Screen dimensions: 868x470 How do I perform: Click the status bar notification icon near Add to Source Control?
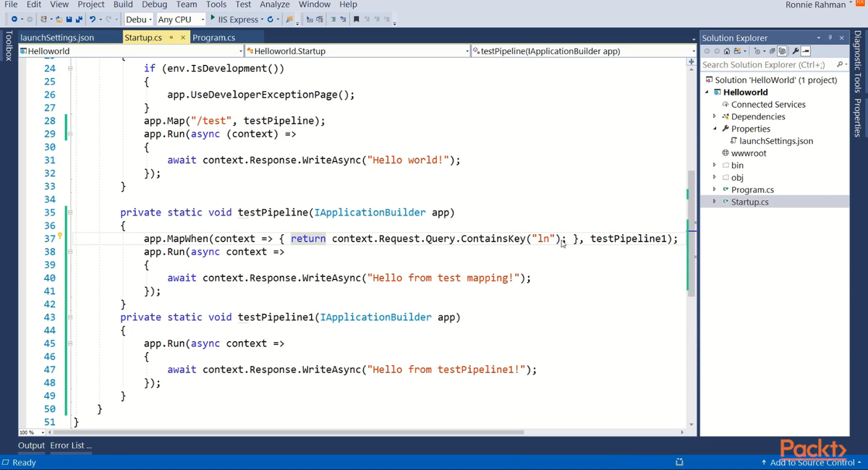[679, 462]
